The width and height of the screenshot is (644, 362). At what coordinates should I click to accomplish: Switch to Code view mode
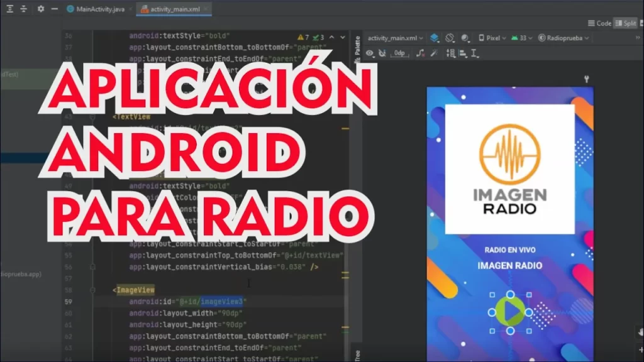[599, 23]
